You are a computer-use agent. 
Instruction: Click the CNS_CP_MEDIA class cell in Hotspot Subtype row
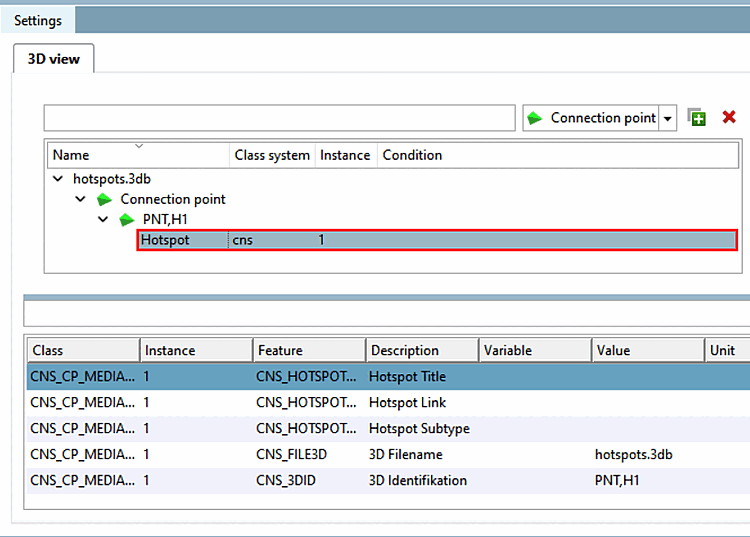click(82, 428)
